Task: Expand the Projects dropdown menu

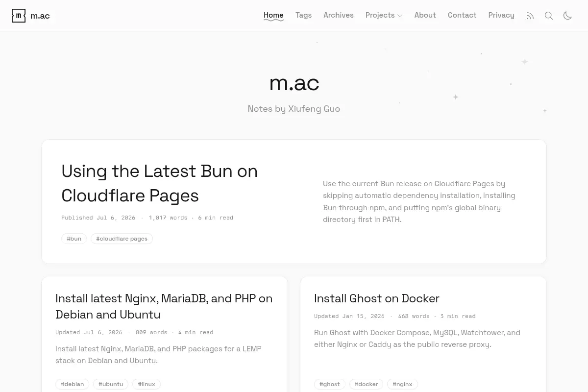Action: pos(384,15)
